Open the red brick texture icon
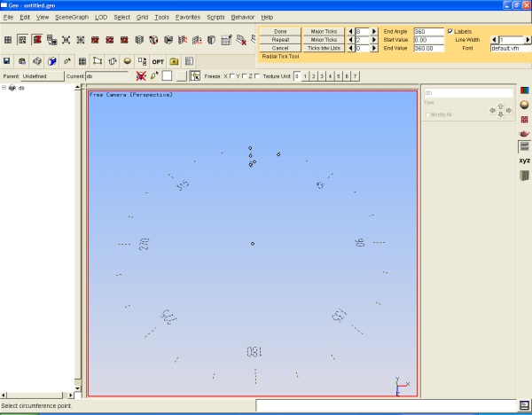This screenshot has width=532, height=415. 524,119
